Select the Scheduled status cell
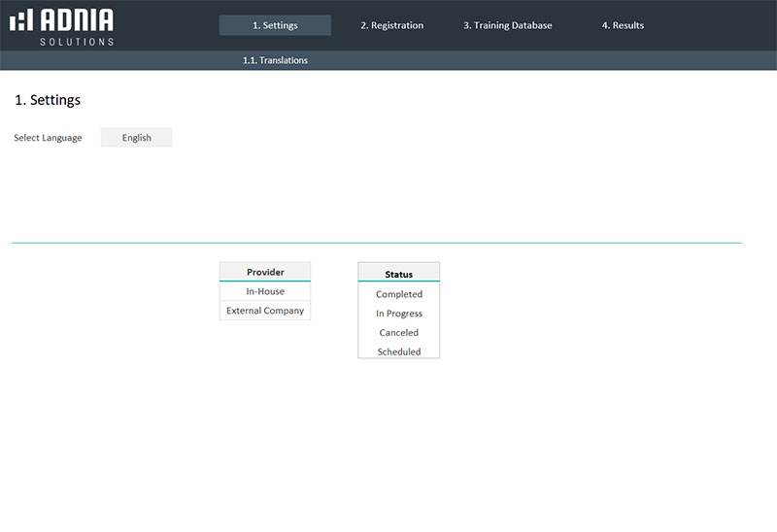 coord(398,351)
